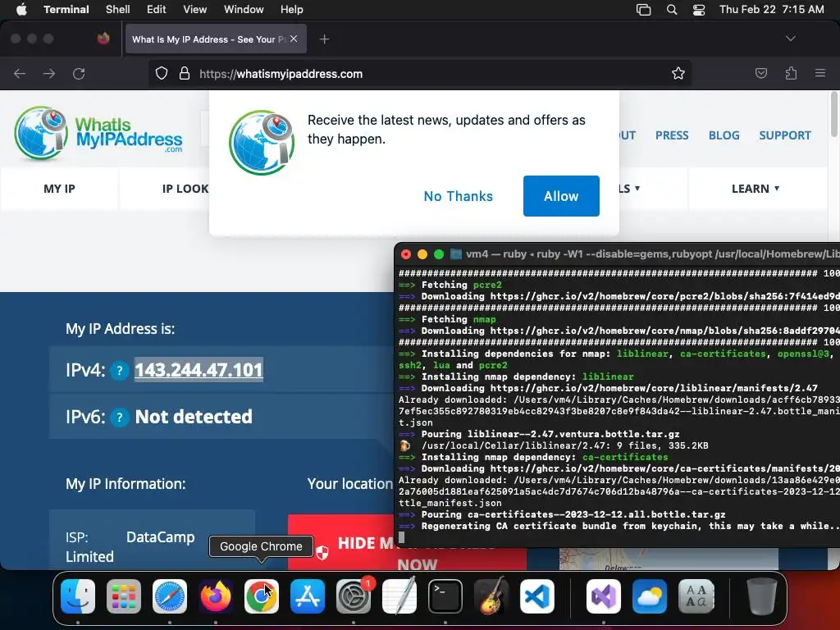The image size is (840, 630).
Task: Open Google Chrome from the dock
Action: pos(262,596)
